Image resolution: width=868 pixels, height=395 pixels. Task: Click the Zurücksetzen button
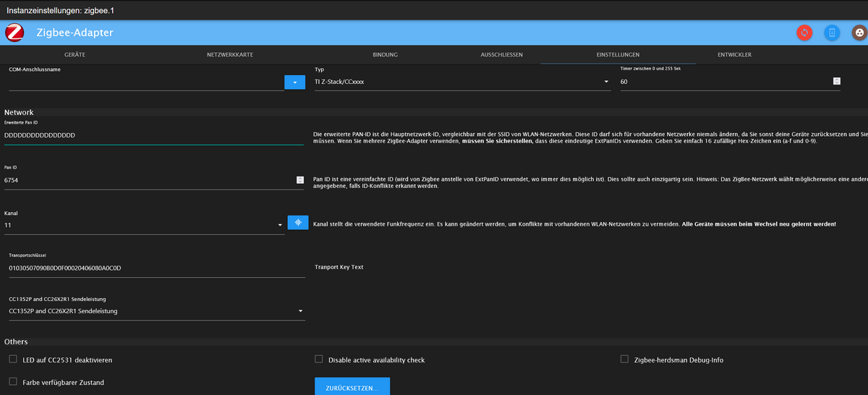click(352, 387)
